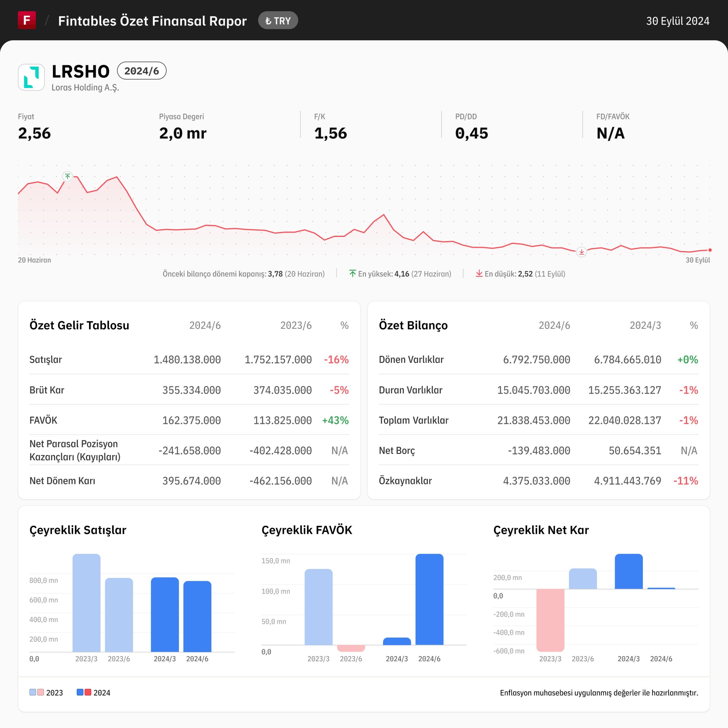Click the green highest-price marker on chart
Viewport: 728px width, 728px height.
[67, 176]
